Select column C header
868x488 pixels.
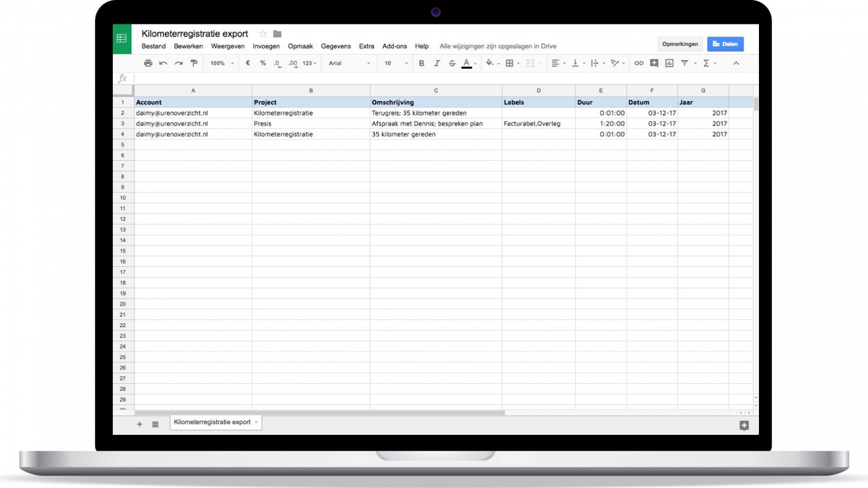(x=436, y=91)
